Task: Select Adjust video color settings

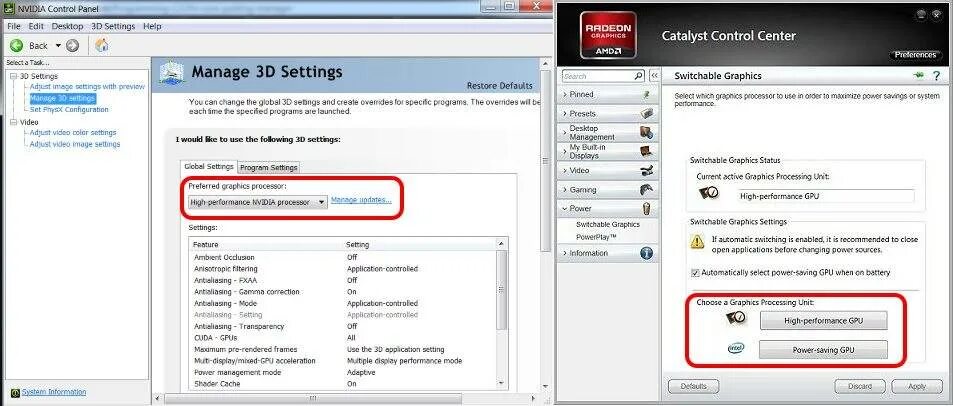Action: 73,132
